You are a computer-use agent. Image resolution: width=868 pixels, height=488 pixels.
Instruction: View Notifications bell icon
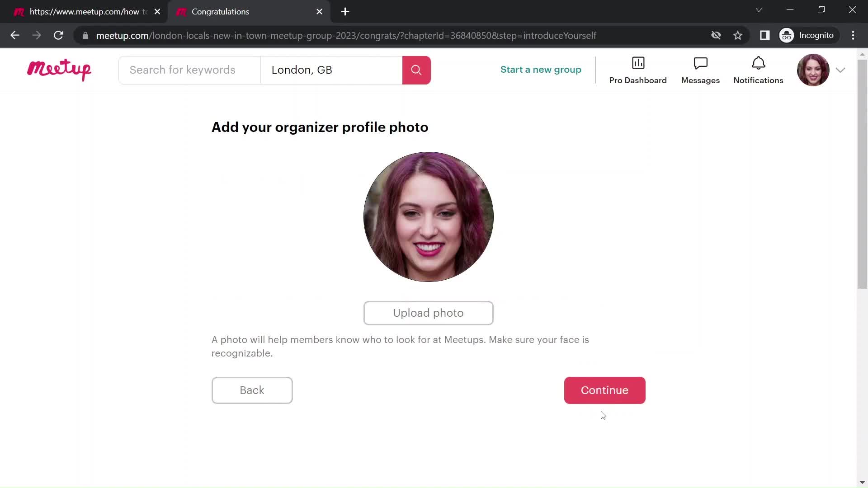click(x=758, y=65)
